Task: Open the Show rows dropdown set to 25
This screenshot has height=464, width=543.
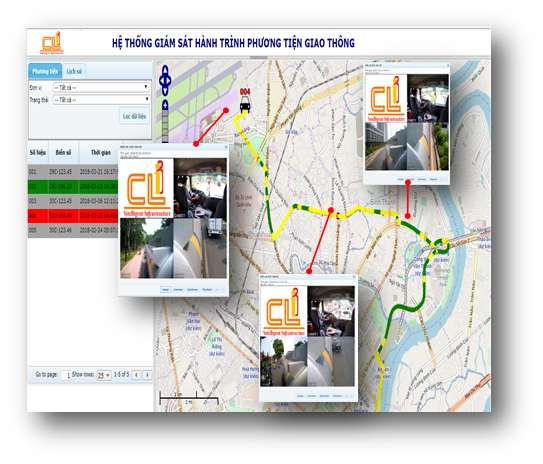Action: point(104,375)
